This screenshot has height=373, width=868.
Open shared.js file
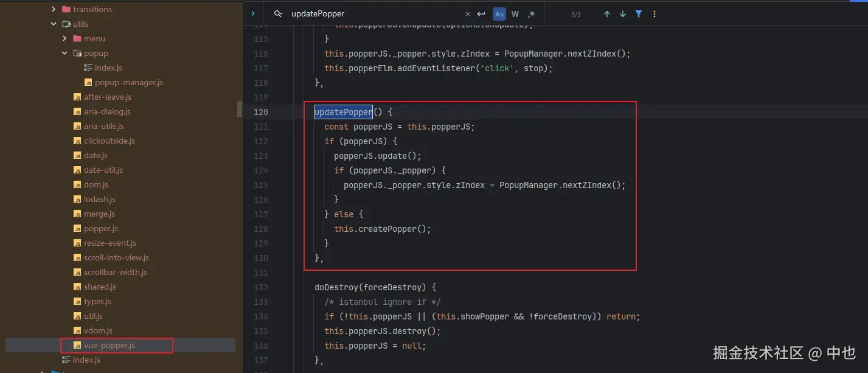click(x=100, y=287)
